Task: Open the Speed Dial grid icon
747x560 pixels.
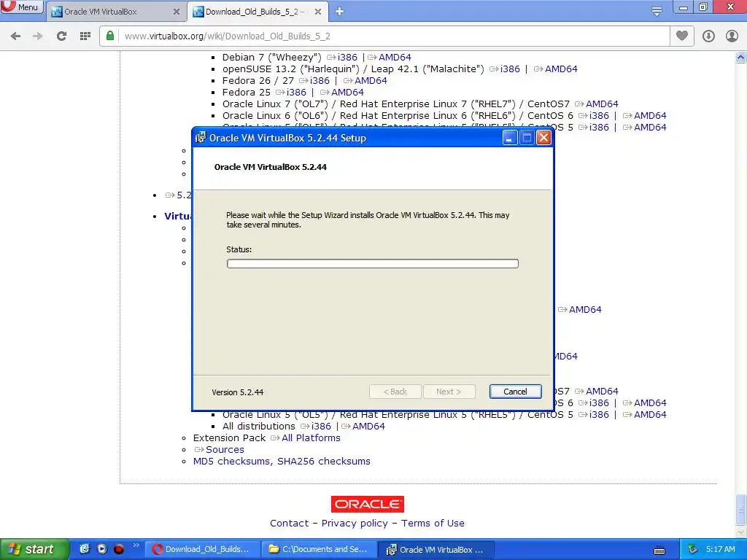Action: (x=85, y=36)
